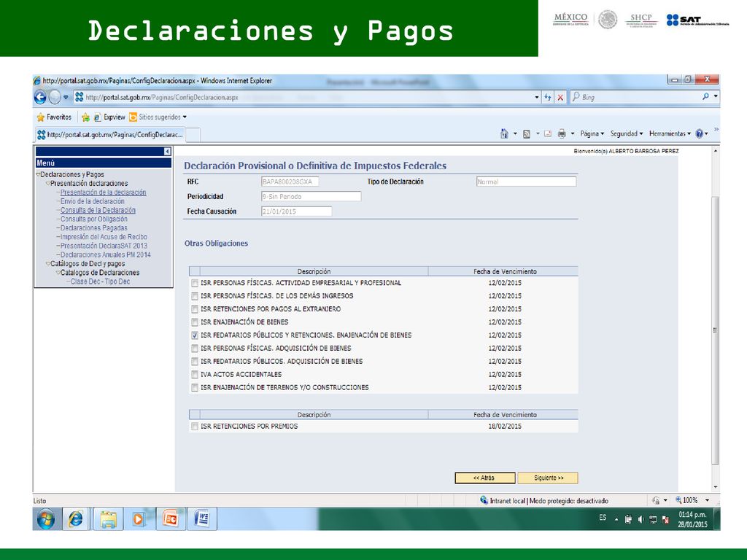Viewport: 747px width, 560px height.
Task: Select Presentación DeclaraSAT 2013
Action: click(x=104, y=246)
